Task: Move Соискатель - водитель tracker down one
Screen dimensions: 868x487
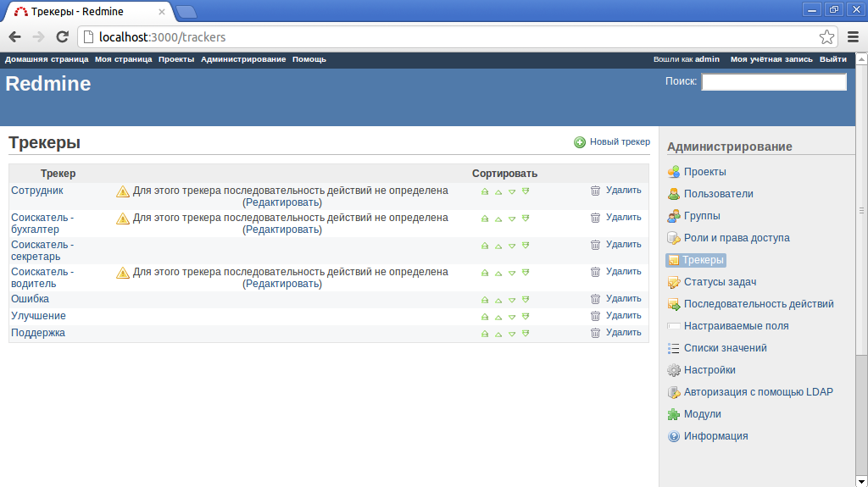Action: 512,273
